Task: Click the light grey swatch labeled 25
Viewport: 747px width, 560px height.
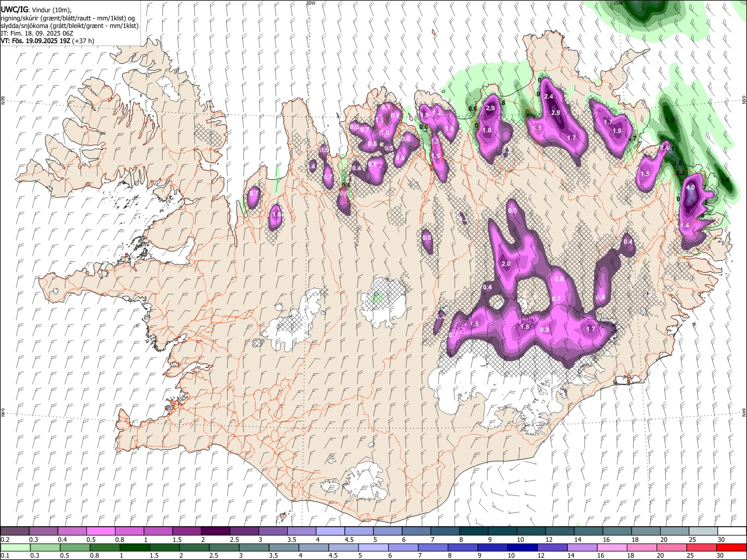Action: click(703, 531)
